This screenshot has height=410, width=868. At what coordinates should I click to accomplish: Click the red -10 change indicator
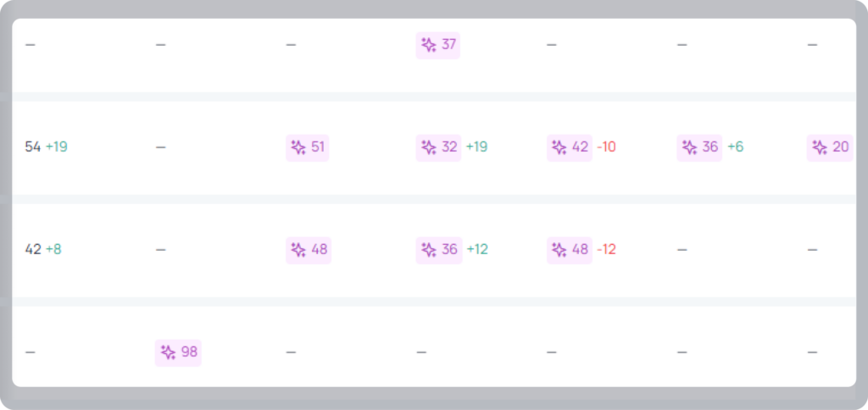point(606,147)
